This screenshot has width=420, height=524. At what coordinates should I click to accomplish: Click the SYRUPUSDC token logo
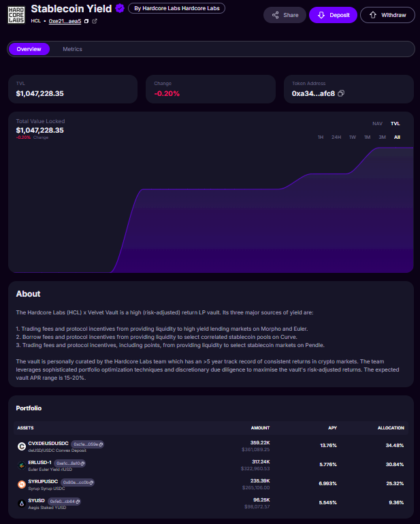pos(22,485)
